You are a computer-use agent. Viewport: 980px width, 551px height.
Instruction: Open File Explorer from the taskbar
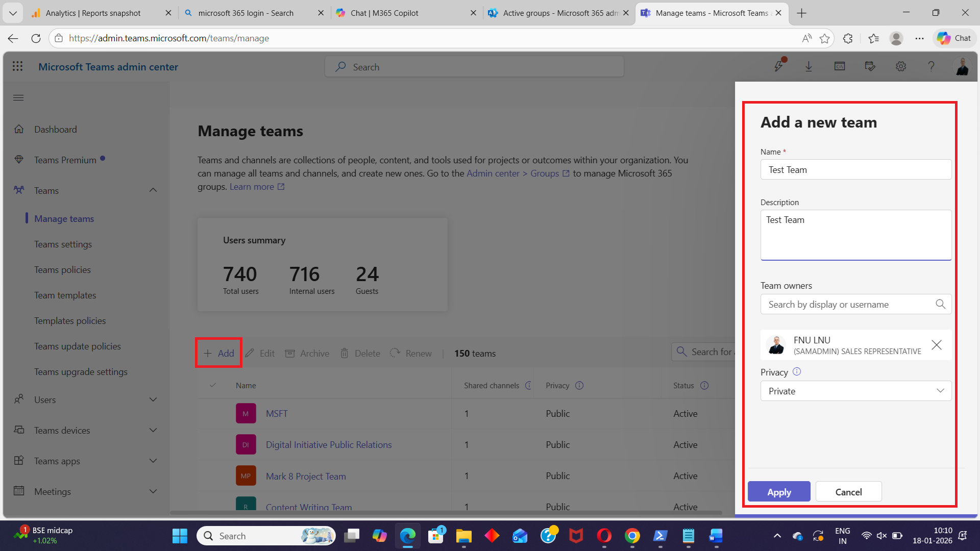click(x=463, y=536)
